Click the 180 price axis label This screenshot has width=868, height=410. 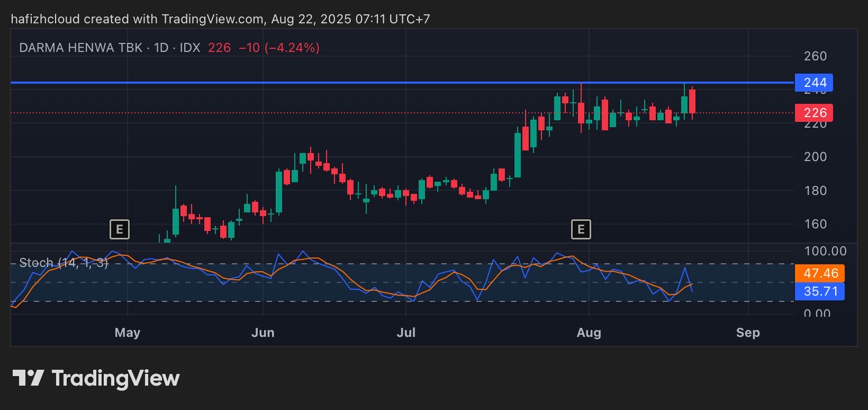[x=815, y=191]
